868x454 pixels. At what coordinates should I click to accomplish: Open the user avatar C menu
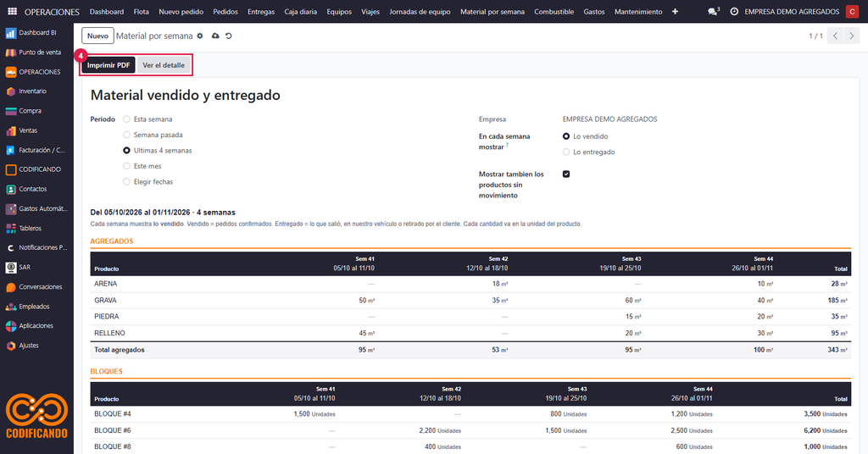(852, 11)
